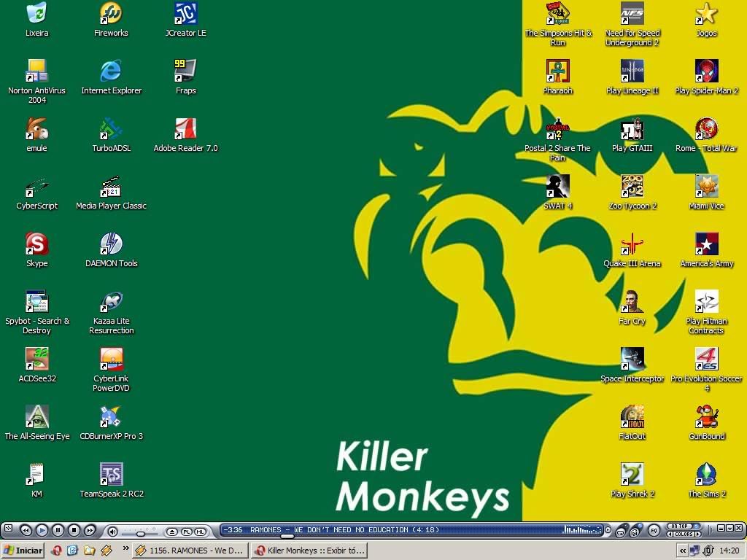Open the Iniciar start menu
The image size is (747, 560).
coord(23,551)
